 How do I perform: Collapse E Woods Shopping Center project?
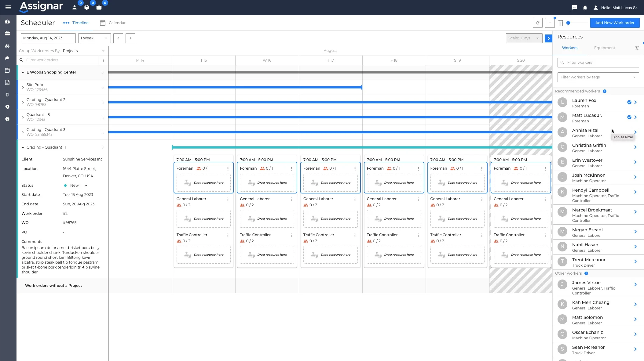click(x=23, y=72)
